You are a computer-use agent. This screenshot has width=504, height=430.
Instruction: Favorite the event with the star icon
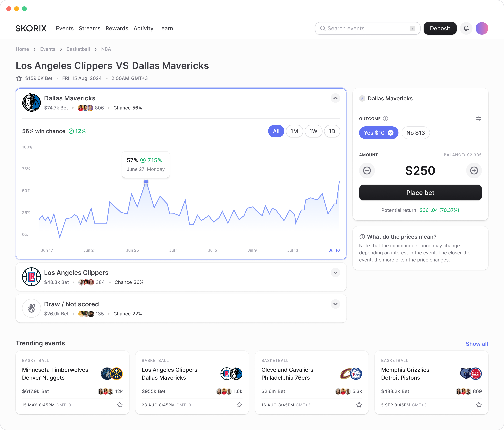tap(19, 78)
